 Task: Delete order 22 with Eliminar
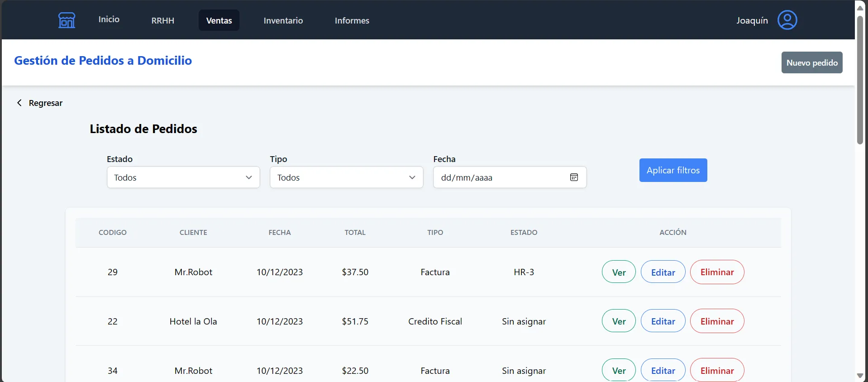[x=717, y=321]
